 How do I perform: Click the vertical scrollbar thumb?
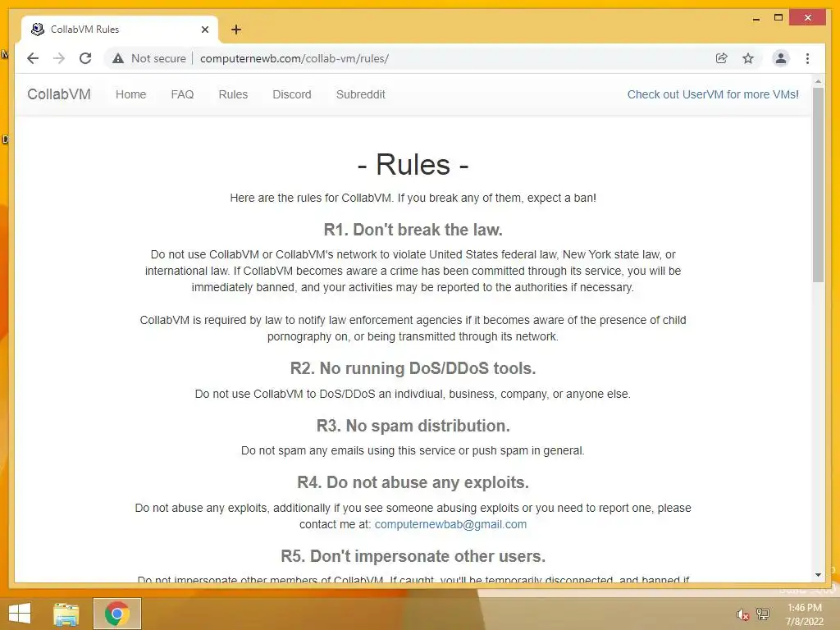(x=818, y=185)
